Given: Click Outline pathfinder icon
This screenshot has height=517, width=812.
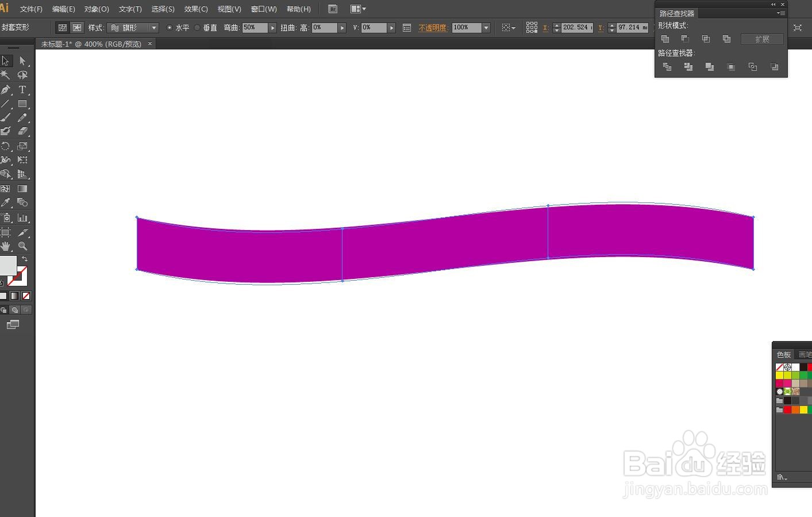Looking at the screenshot, I should click(753, 67).
